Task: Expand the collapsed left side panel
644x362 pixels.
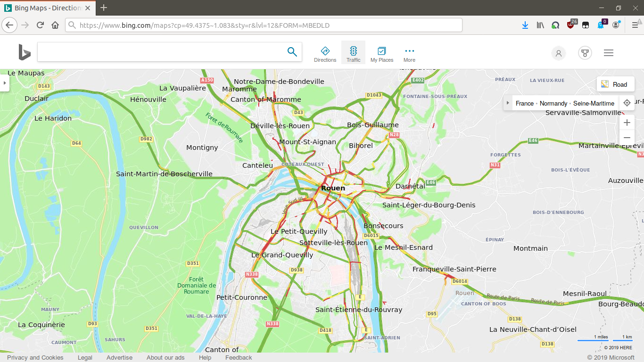Action: [4, 83]
